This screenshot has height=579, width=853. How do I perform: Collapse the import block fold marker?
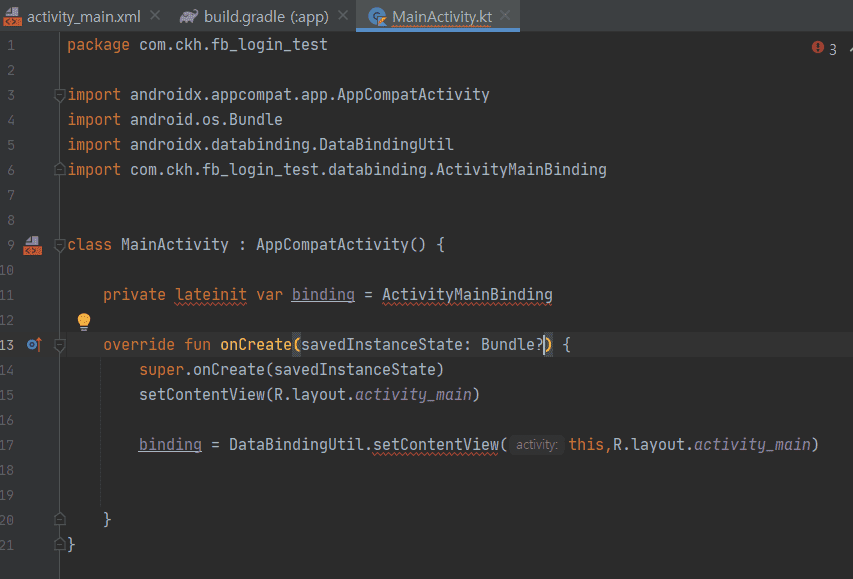pos(60,96)
